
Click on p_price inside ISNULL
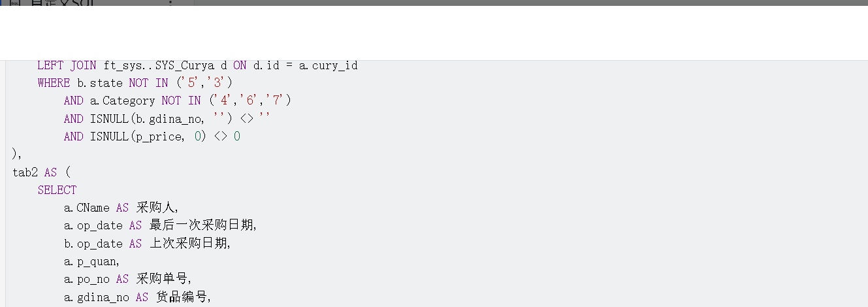tap(158, 136)
